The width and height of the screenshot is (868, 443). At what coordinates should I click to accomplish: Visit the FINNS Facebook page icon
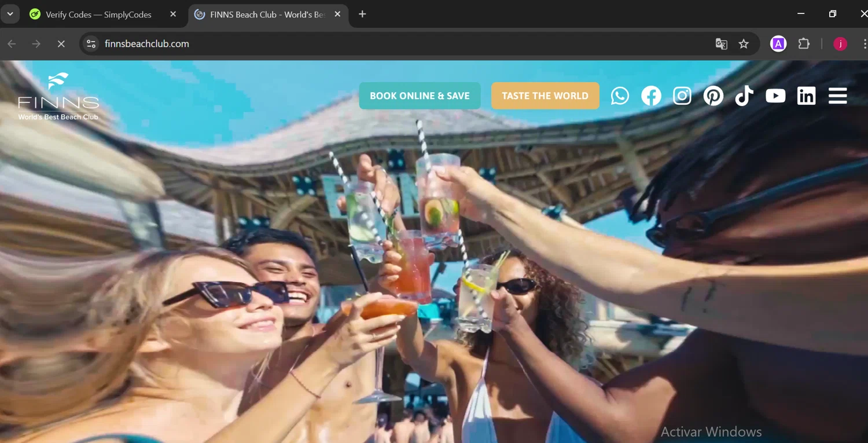651,96
